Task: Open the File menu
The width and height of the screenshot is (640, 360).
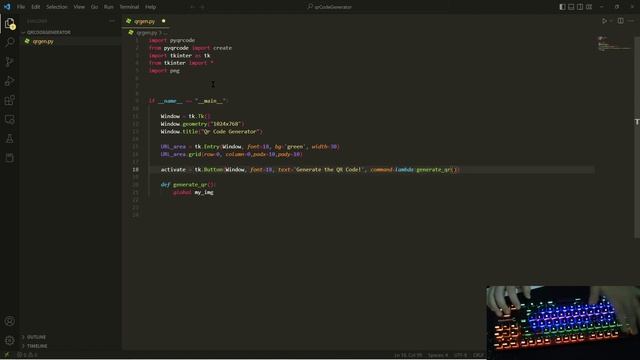Action: 21,7
